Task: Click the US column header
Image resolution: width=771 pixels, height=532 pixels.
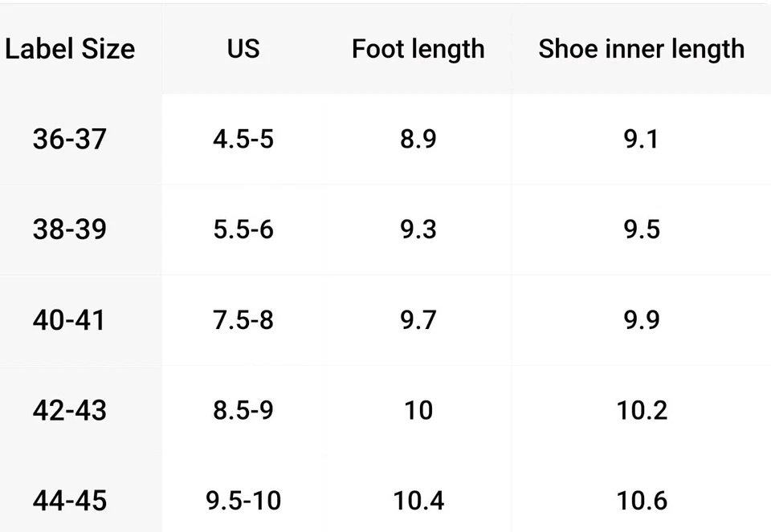Action: [x=243, y=49]
